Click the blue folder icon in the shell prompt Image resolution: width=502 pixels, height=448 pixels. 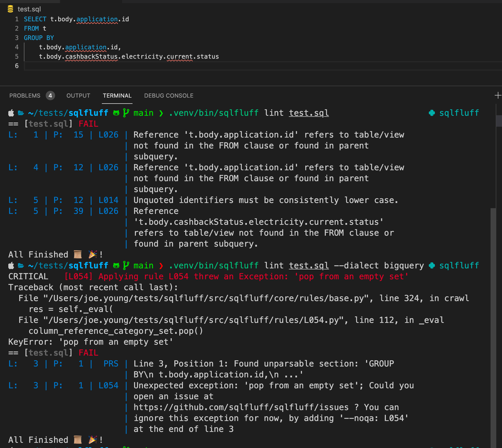point(21,113)
